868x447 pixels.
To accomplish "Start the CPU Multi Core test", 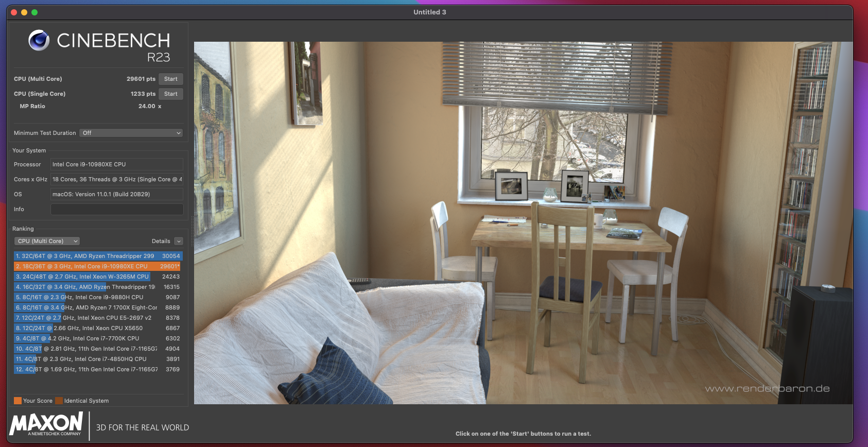I will click(171, 79).
